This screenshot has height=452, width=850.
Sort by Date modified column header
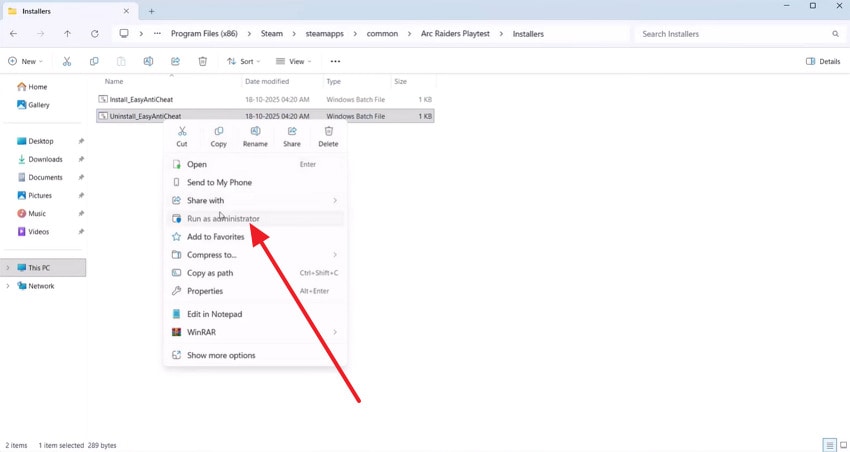pyautogui.click(x=267, y=81)
